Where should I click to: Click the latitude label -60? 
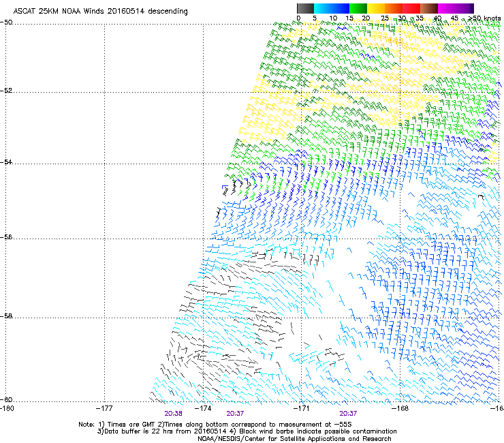pos(6,399)
